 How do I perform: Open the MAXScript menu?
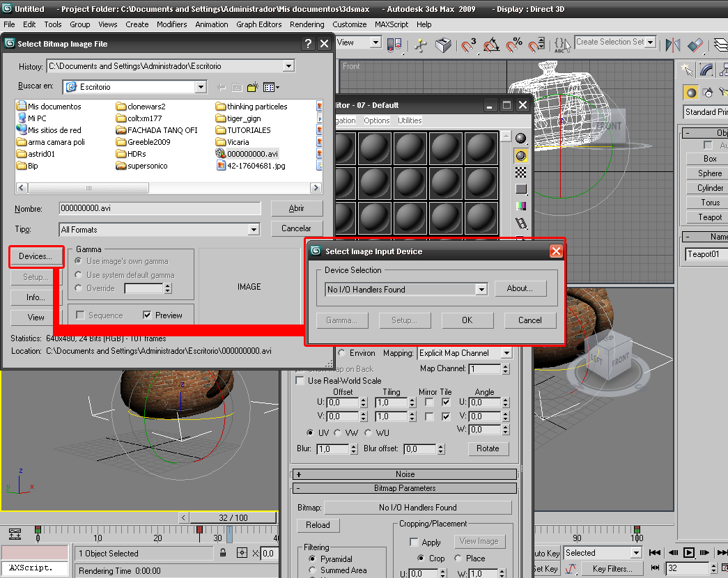[392, 24]
